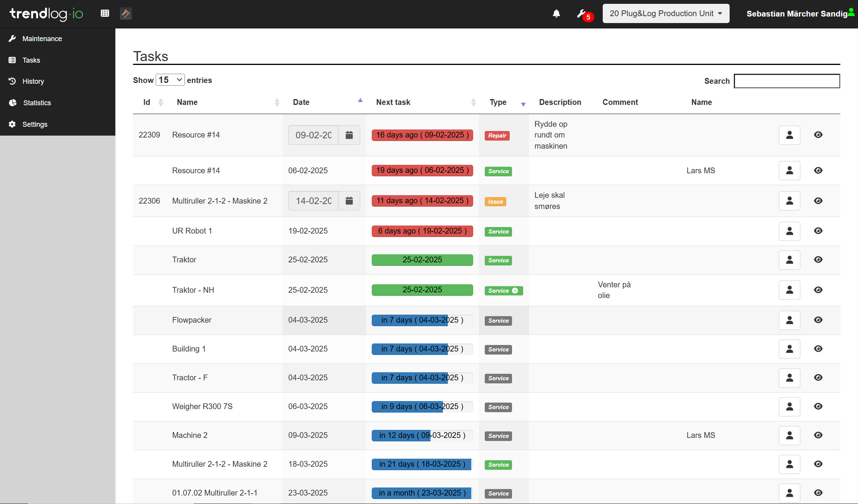This screenshot has height=504, width=858.
Task: View task 22306 via eye icon
Action: coord(818,201)
